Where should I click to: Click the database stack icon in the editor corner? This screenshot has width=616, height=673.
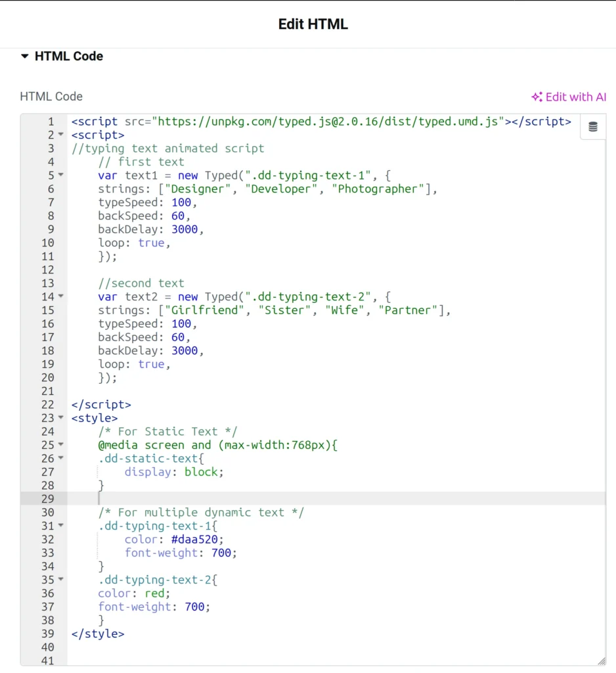pyautogui.click(x=593, y=127)
